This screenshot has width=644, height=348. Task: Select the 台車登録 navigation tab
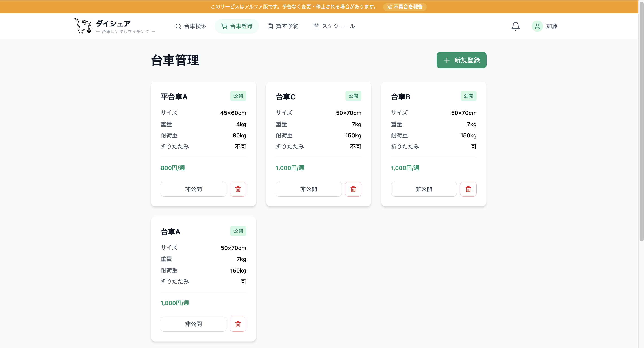pyautogui.click(x=237, y=26)
